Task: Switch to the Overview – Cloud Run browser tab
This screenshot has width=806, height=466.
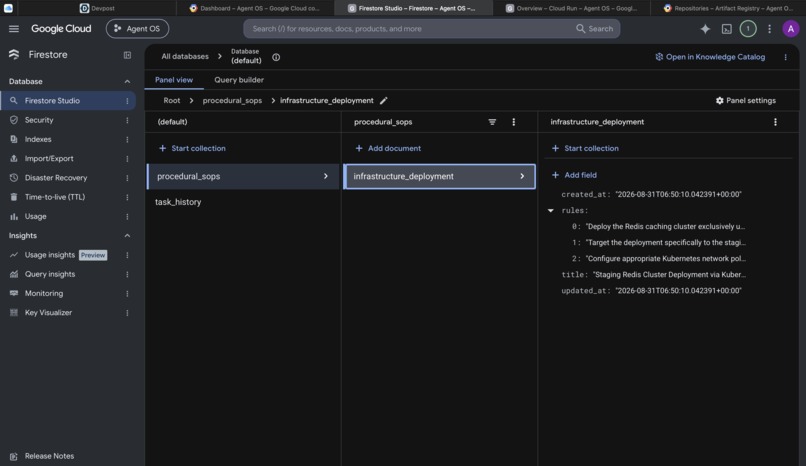Action: (x=571, y=8)
